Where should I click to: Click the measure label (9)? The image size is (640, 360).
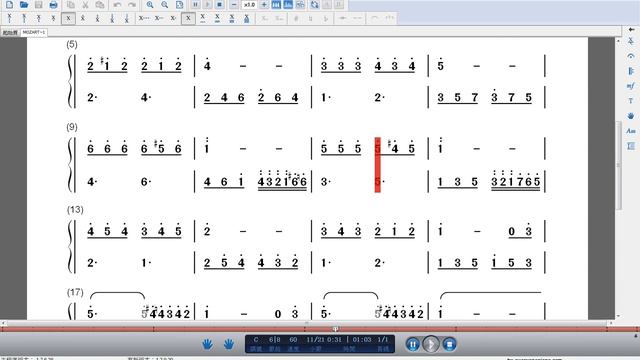[x=72, y=127]
